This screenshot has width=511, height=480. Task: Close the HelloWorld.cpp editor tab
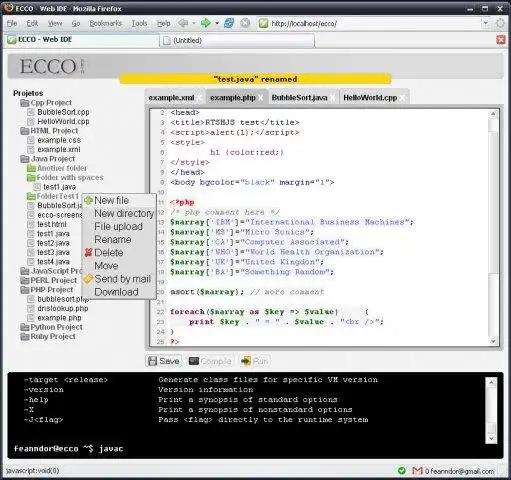[x=403, y=98]
